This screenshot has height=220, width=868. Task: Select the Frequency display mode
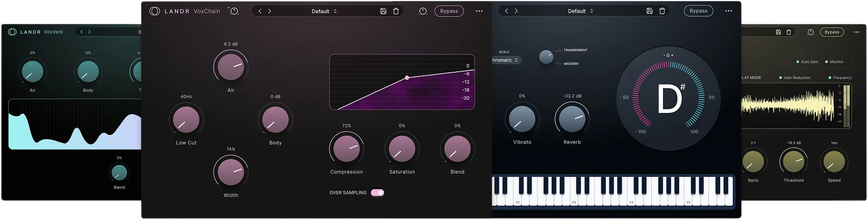(840, 78)
